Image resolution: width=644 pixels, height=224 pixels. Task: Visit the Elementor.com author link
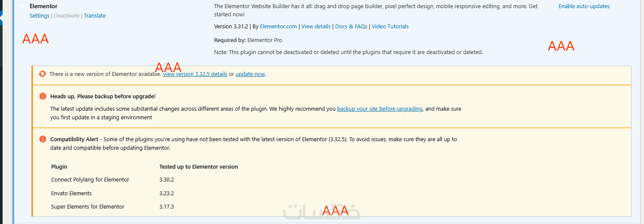pos(278,27)
